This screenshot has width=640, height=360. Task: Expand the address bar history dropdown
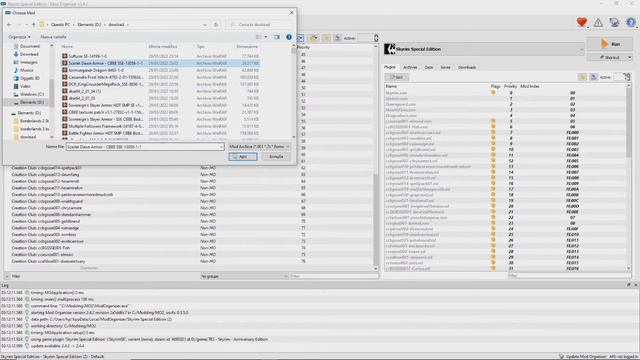point(205,25)
